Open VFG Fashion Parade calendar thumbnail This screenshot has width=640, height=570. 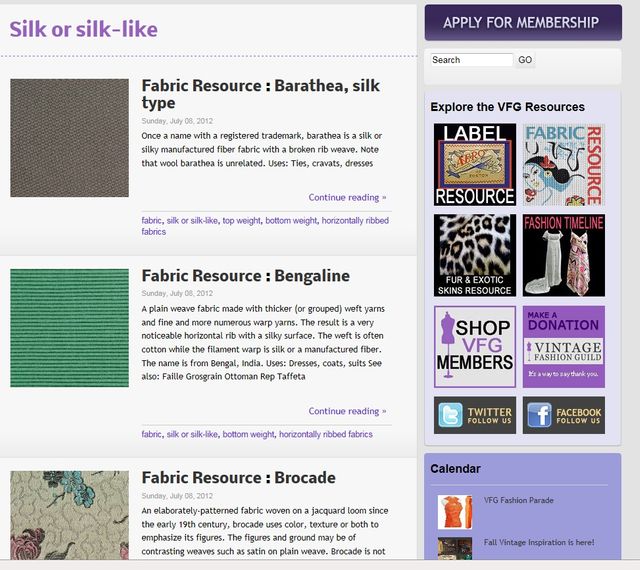(455, 511)
